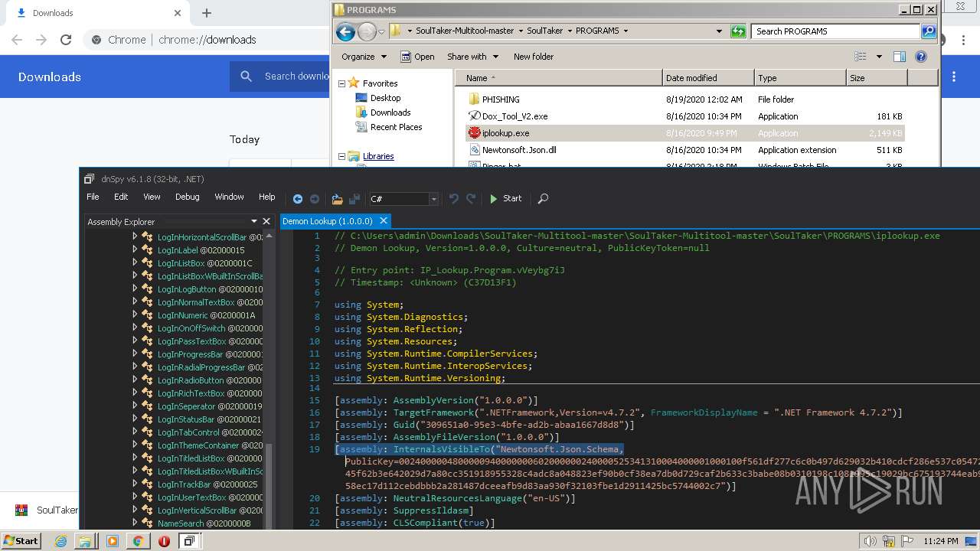Select iplookup.exe red devil icon
This screenshot has width=980, height=551.
pyautogui.click(x=474, y=133)
